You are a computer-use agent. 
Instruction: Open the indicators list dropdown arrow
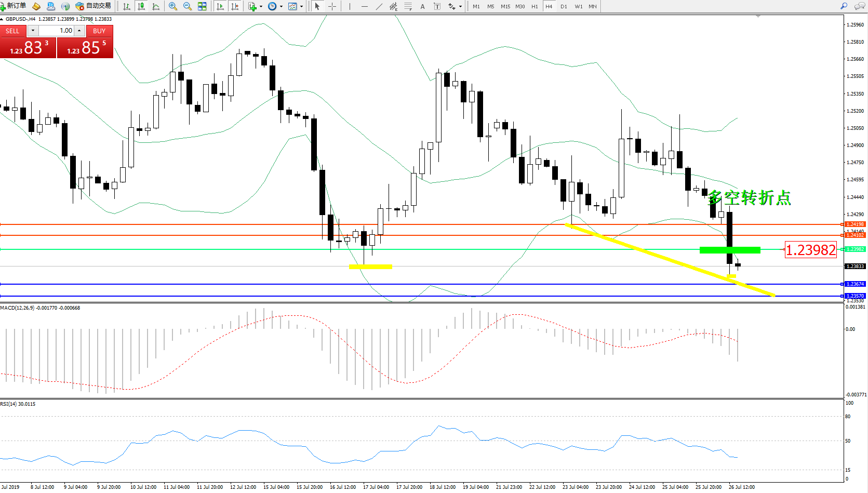(261, 7)
